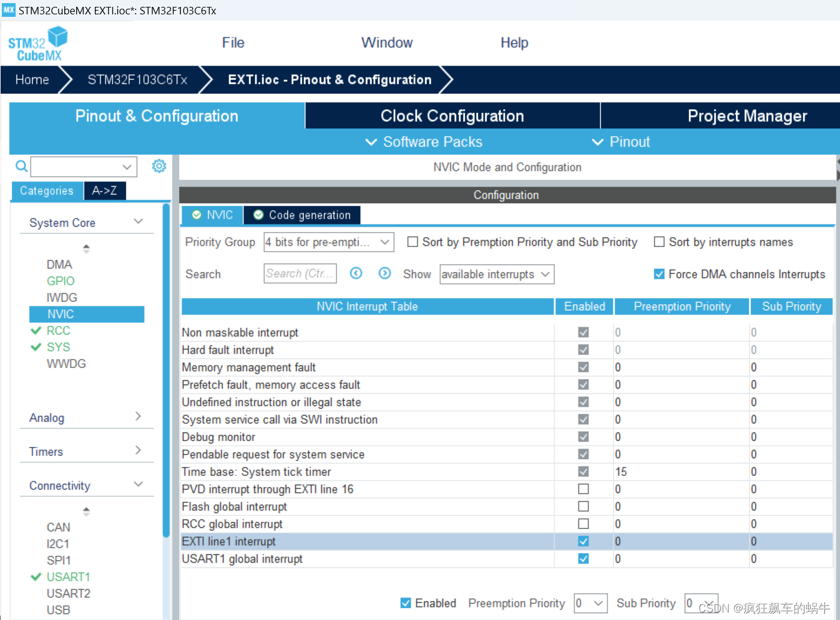Click the green checkmark next to USART1

click(36, 577)
